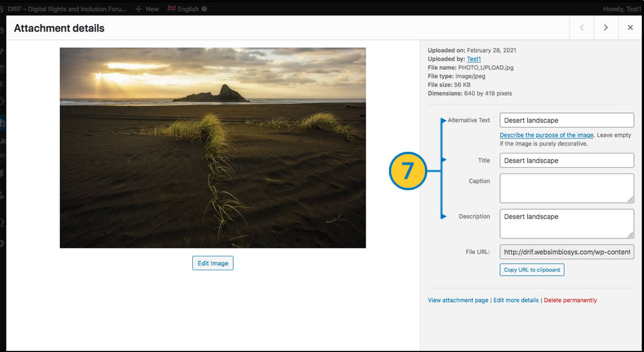Click the Edit more details link
644x352 pixels.
[516, 300]
